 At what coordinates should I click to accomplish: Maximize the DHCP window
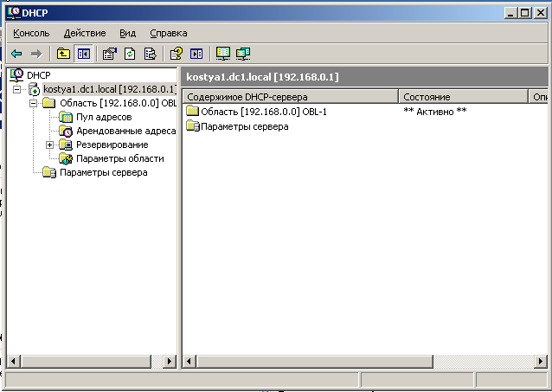click(x=525, y=13)
